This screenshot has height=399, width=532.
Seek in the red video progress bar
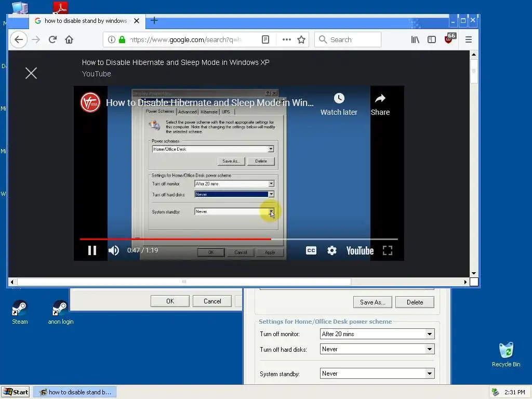pos(239,239)
